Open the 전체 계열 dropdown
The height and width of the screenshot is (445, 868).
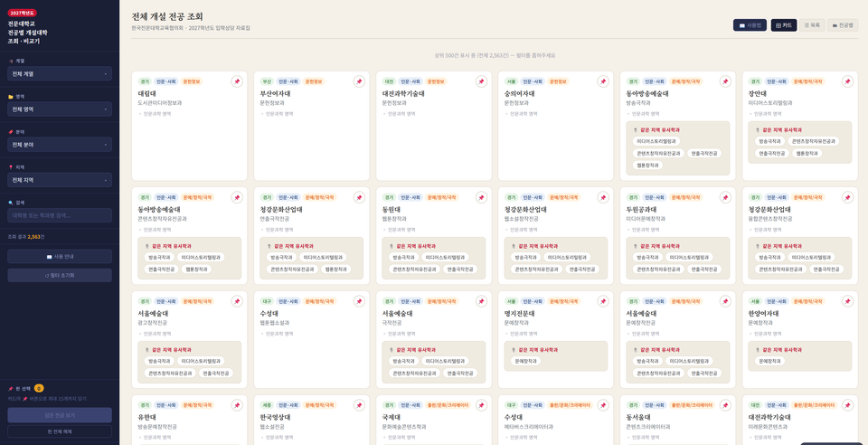coord(60,73)
